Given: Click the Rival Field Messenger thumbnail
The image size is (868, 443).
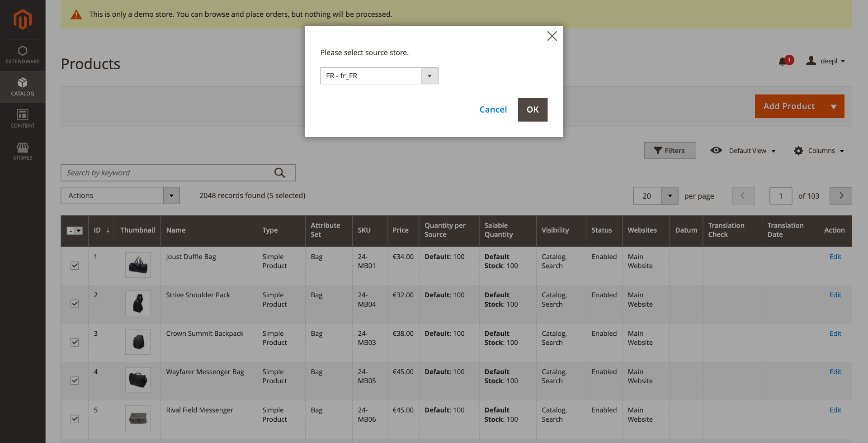Looking at the screenshot, I should [138, 418].
